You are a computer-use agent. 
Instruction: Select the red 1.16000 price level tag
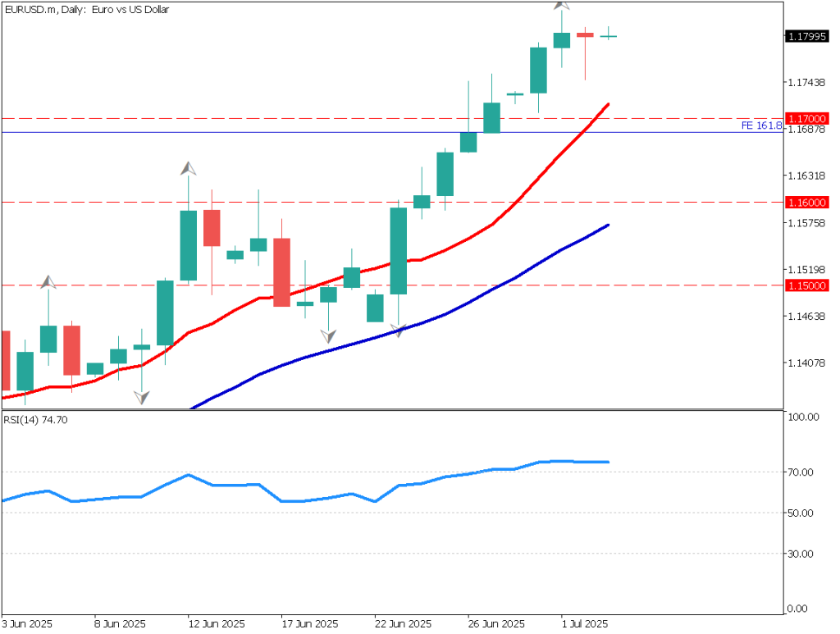click(806, 203)
